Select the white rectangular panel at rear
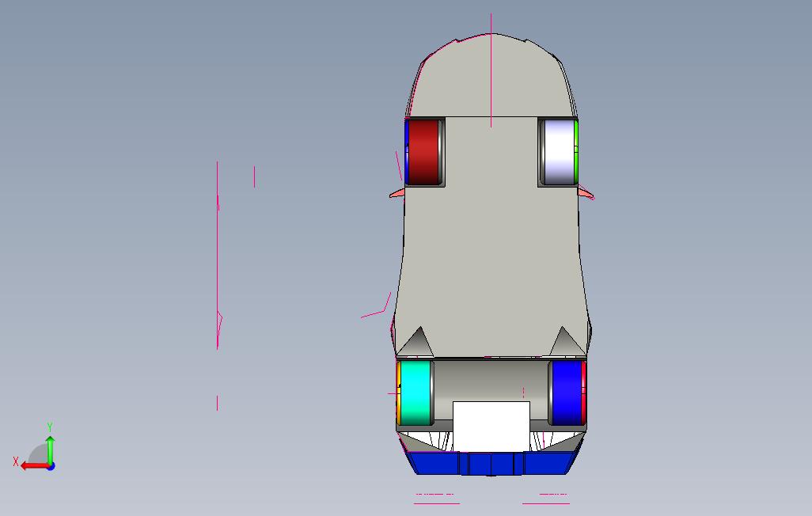 [x=491, y=426]
